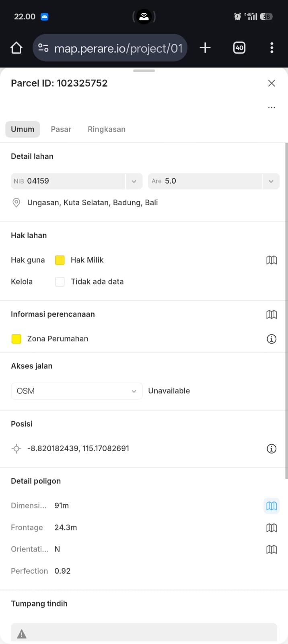The height and width of the screenshot is (644, 288).
Task: Open the browser three-dot menu
Action: click(272, 48)
